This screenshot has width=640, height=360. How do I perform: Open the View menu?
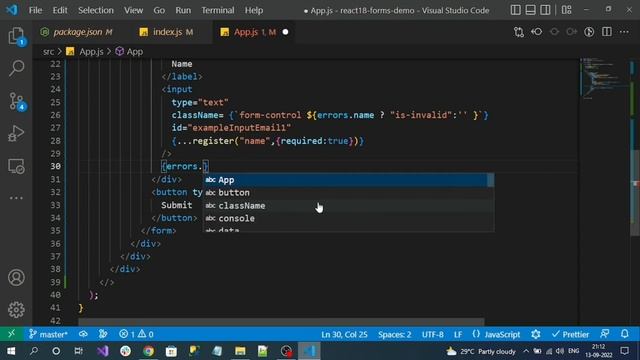[x=133, y=10]
